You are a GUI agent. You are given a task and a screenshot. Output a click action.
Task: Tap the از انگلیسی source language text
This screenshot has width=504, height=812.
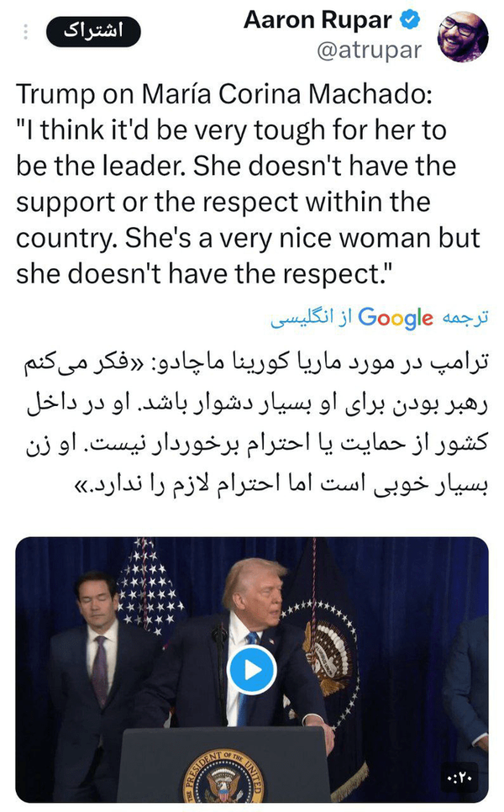point(311,319)
